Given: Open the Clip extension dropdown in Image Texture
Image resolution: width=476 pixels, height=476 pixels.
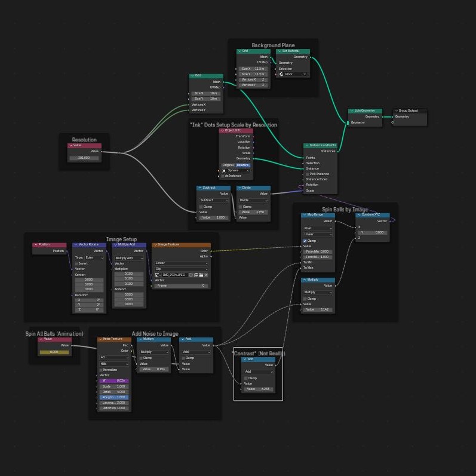Looking at the screenshot, I should [181, 269].
